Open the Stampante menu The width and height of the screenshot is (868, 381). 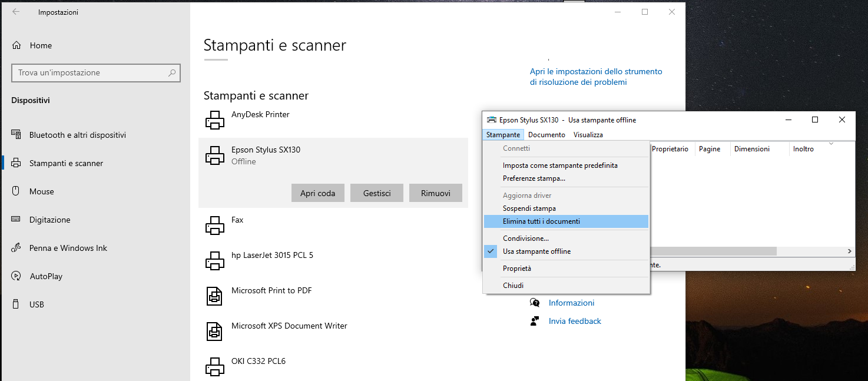click(503, 135)
